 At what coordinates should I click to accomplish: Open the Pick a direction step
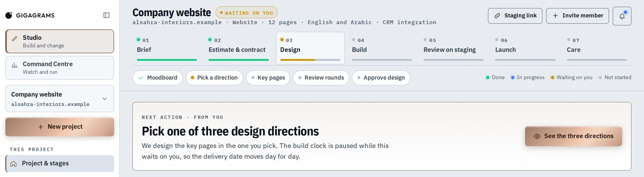[214, 78]
